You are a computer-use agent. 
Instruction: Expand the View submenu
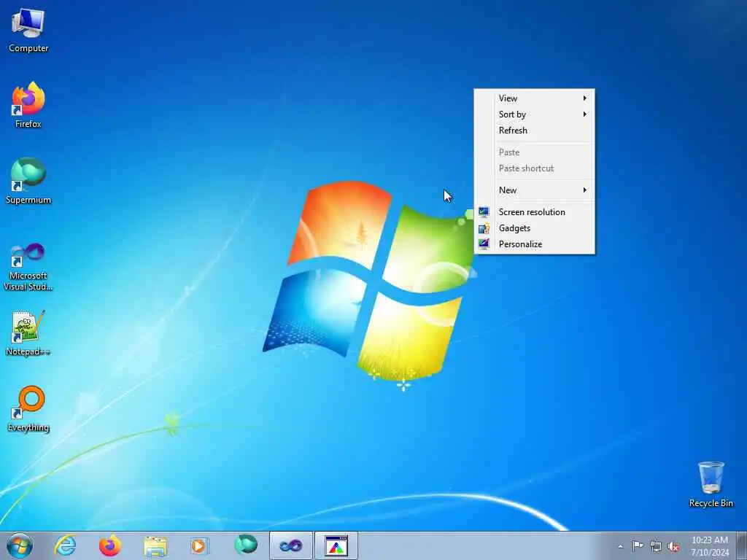(534, 98)
